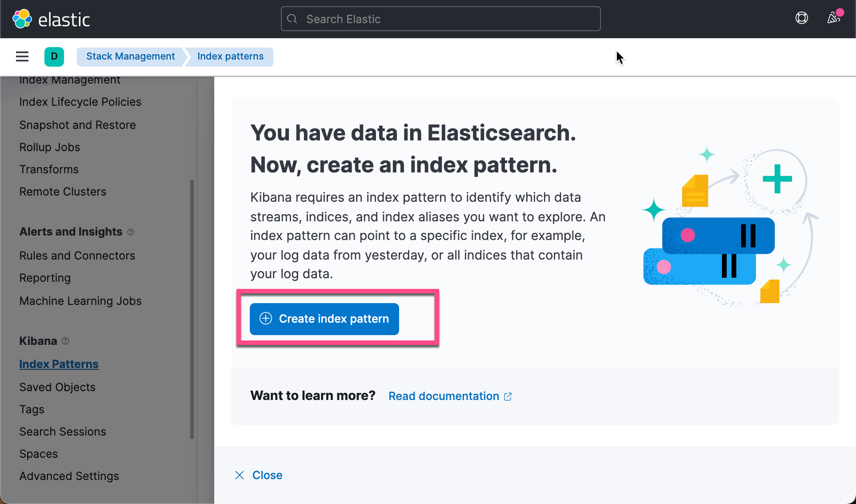Open the help menu in the top bar
This screenshot has height=504, width=856.
801,18
